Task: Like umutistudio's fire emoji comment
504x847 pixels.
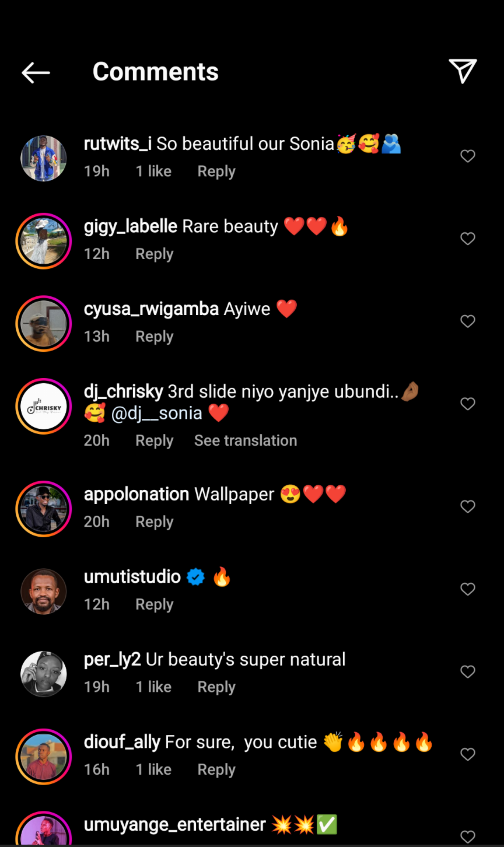Action: tap(468, 589)
